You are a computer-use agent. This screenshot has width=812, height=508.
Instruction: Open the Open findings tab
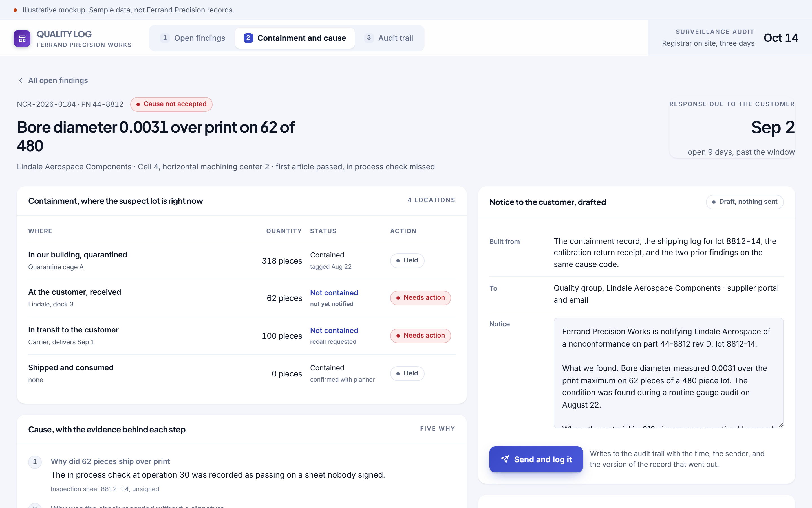(193, 38)
